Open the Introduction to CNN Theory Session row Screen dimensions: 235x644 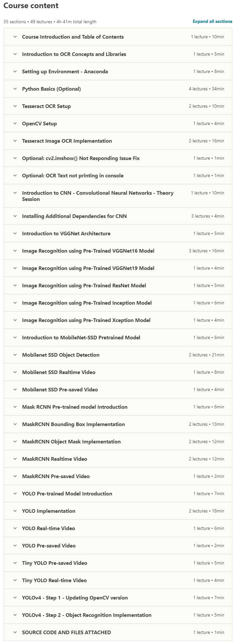tap(118, 196)
